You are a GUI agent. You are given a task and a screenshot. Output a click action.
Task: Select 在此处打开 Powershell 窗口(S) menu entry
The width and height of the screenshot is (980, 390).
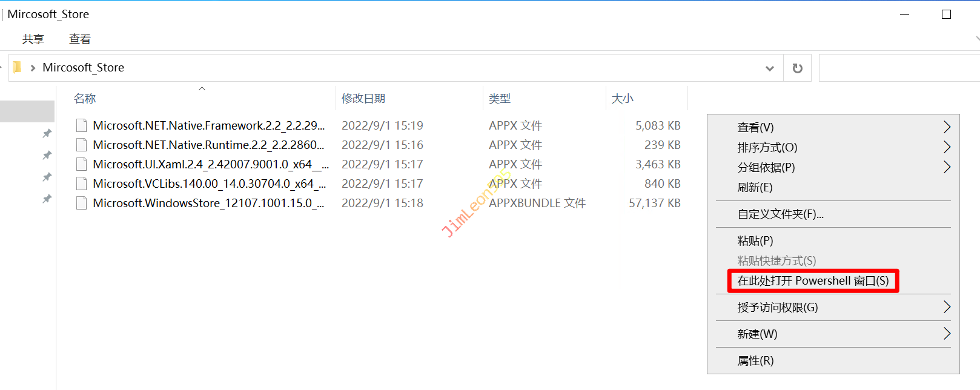pyautogui.click(x=813, y=281)
